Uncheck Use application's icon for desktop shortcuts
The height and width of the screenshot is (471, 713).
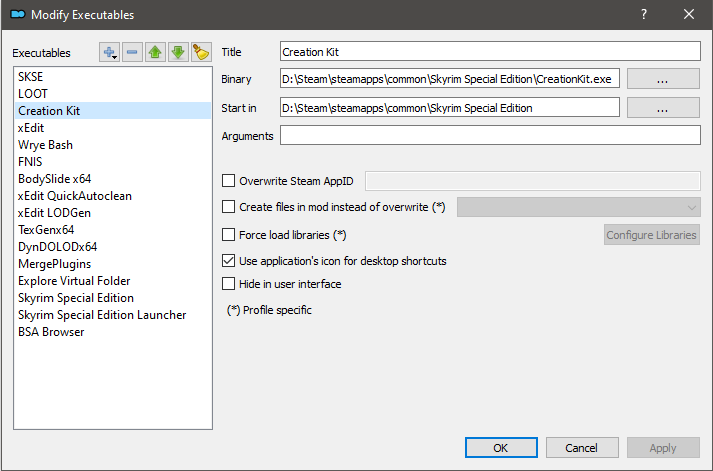point(229,261)
